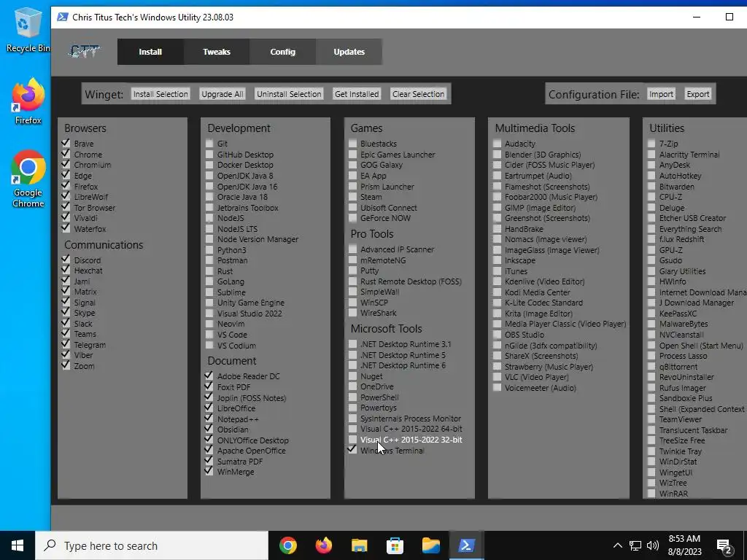Open Microsoft Store from the taskbar
Viewport: 747px width, 560px height.
395,545
